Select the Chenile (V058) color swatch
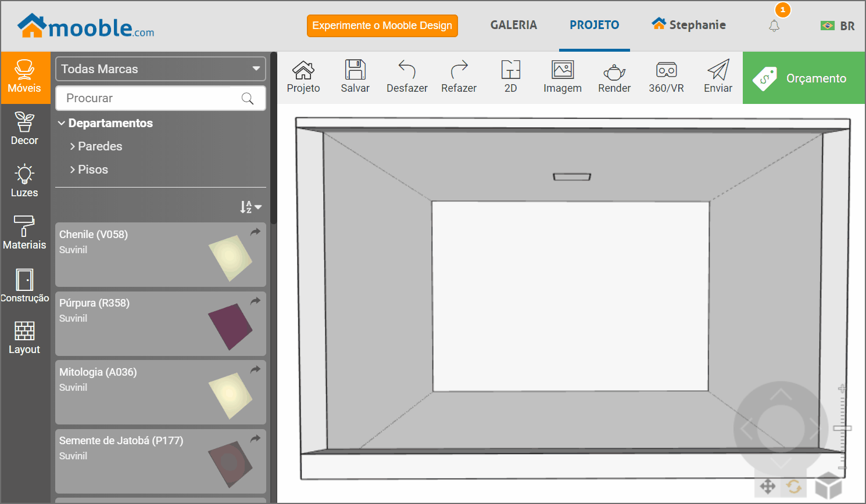This screenshot has height=504, width=866. click(230, 258)
